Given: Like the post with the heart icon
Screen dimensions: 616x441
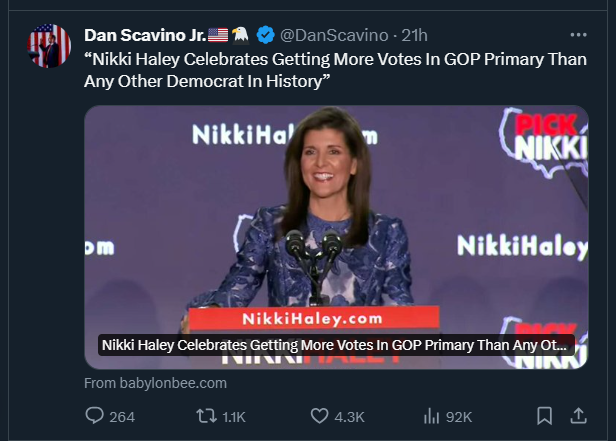Looking at the screenshot, I should pos(320,416).
